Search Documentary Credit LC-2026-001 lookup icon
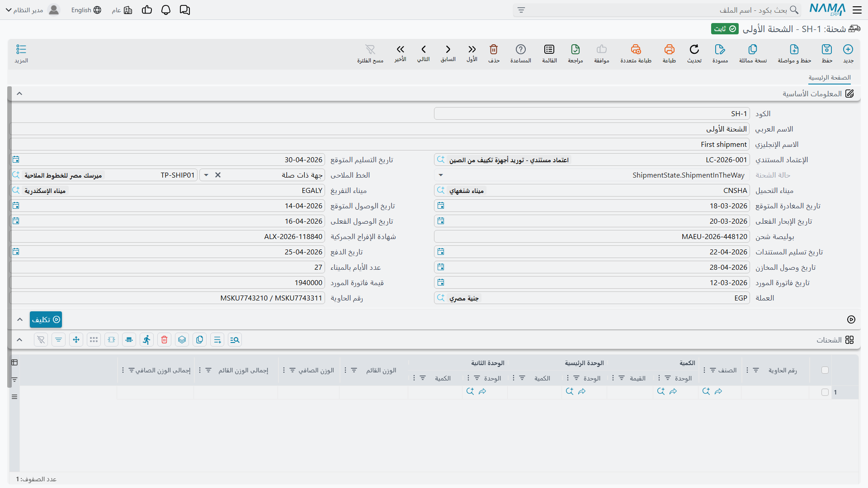Image resolution: width=868 pixels, height=488 pixels. (441, 160)
